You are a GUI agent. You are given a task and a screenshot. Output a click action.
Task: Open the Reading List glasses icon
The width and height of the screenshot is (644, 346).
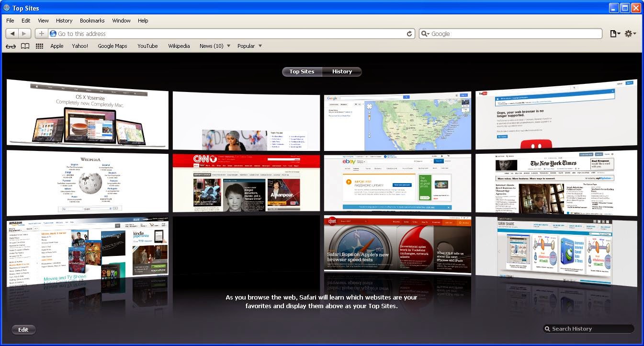click(x=11, y=46)
